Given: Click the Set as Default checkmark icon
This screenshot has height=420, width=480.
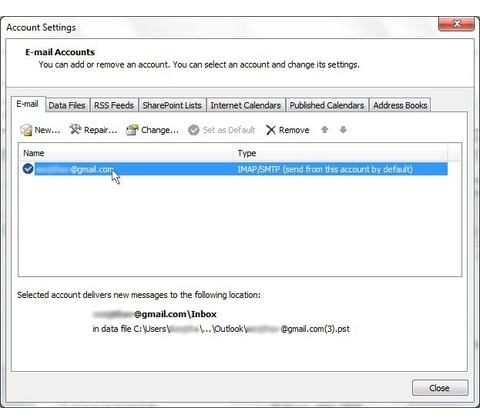Looking at the screenshot, I should (x=194, y=130).
